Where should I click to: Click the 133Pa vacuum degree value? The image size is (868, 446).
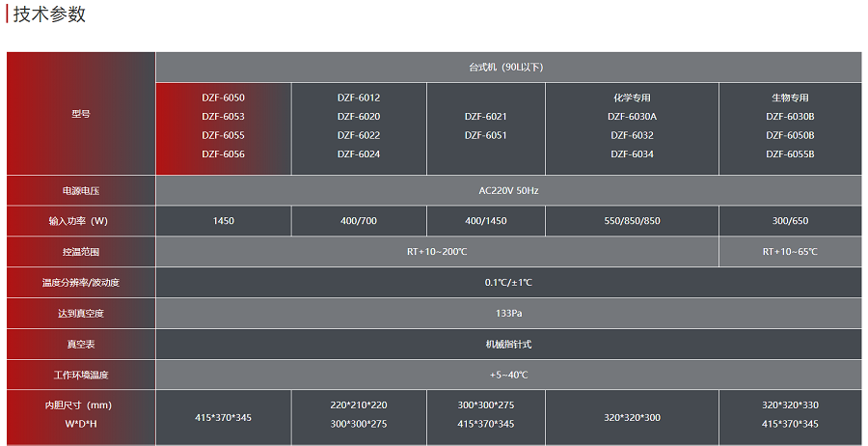click(x=508, y=314)
